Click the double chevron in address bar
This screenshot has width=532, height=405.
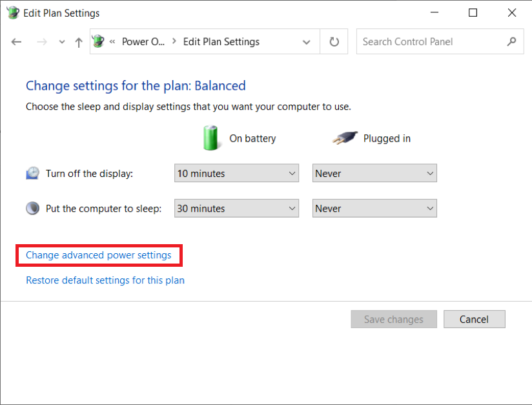tap(112, 41)
